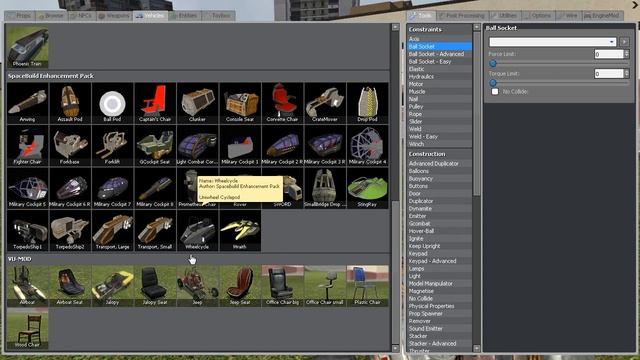This screenshot has height=360, width=640.
Task: Pick the Wraith ship icon
Action: coord(240,230)
